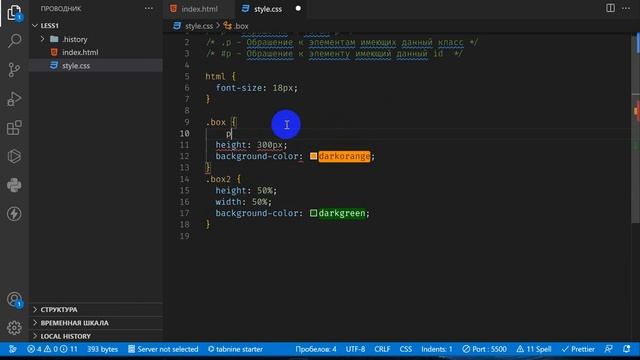Click the darkgreen color swatch
This screenshot has width=640, height=360.
313,213
